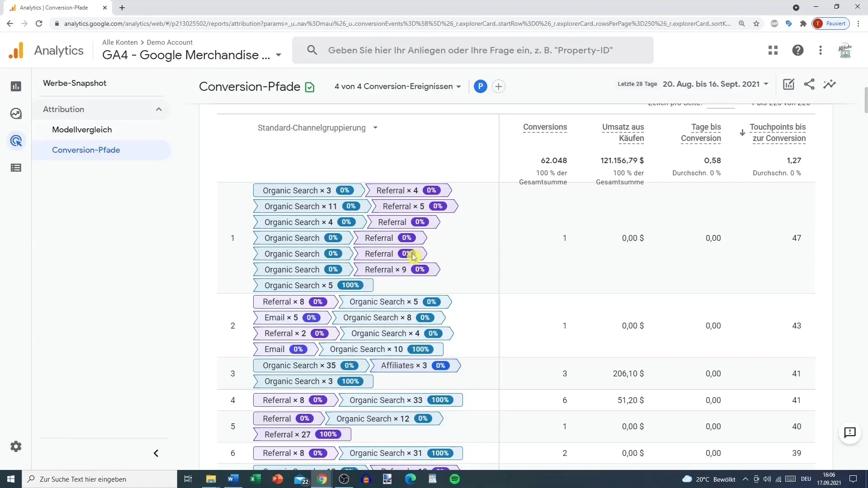Open Spotify from the Windows taskbar
Image resolution: width=868 pixels, height=488 pixels.
coord(455,479)
